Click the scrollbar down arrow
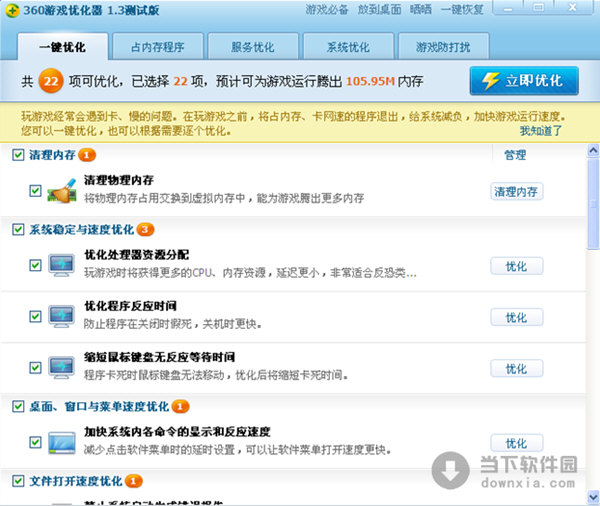 [x=593, y=497]
